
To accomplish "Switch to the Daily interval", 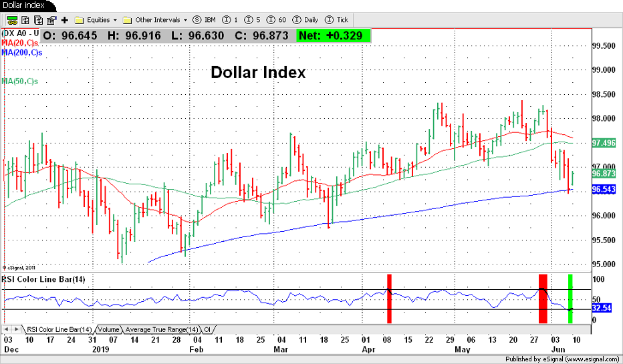I will [305, 20].
